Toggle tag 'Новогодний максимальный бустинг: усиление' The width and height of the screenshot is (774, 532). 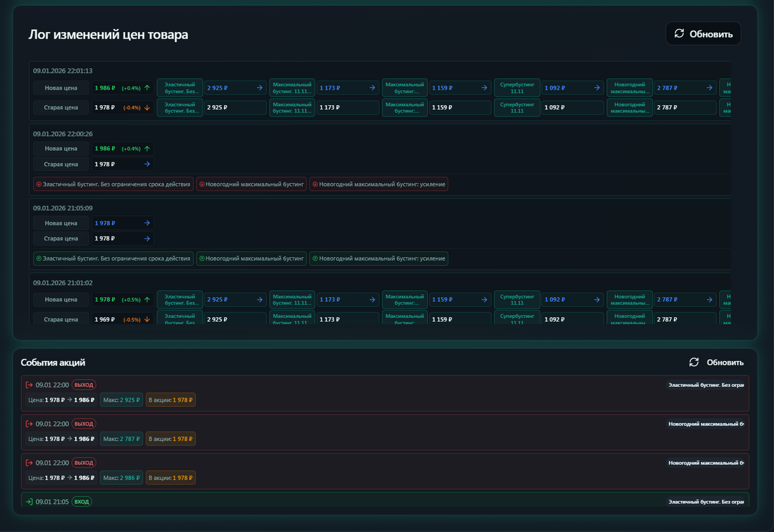pyautogui.click(x=379, y=258)
